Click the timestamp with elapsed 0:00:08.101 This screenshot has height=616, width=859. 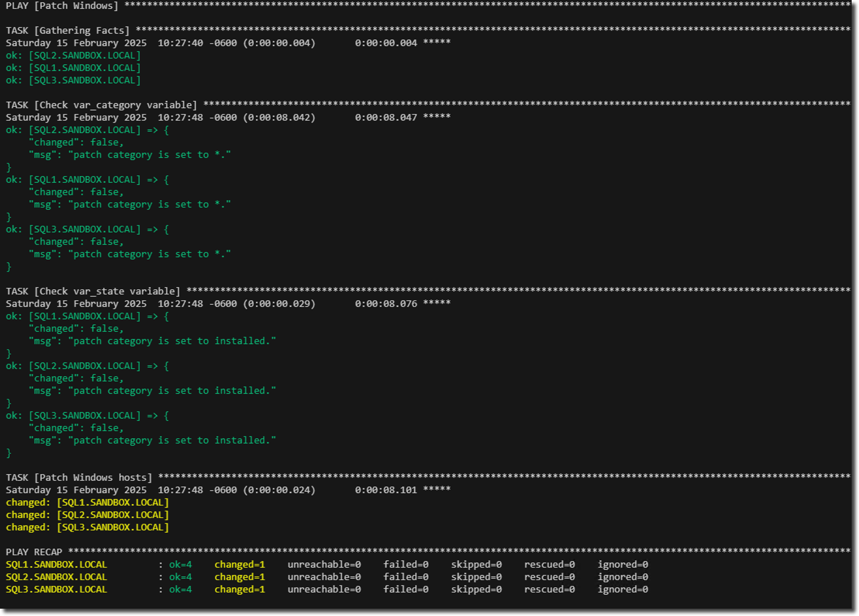tap(228, 490)
